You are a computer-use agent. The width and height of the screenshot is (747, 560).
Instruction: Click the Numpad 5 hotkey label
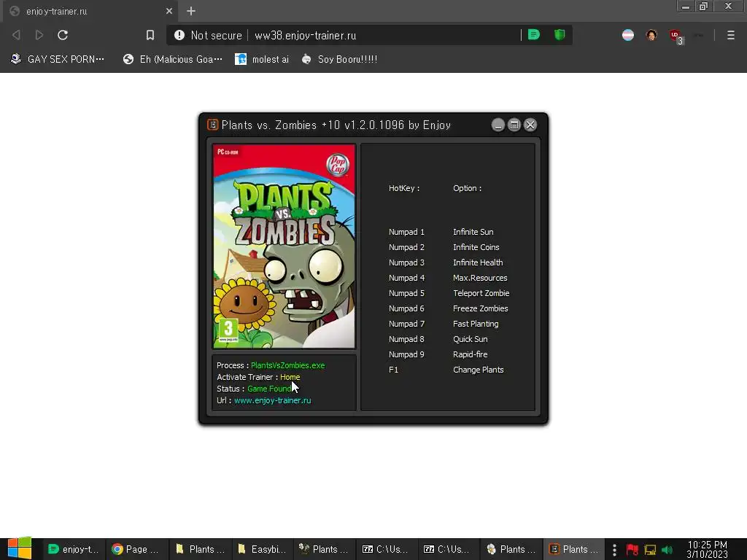coord(406,293)
